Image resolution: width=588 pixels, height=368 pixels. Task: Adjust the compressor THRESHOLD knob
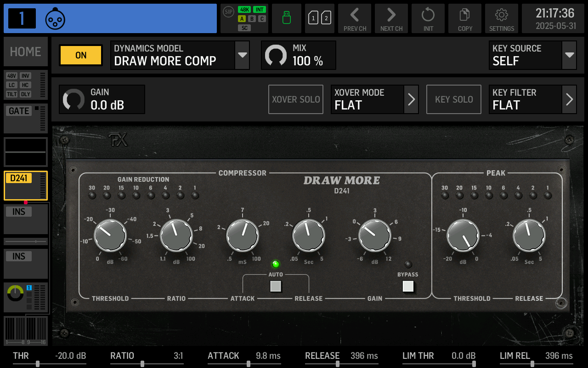pyautogui.click(x=110, y=235)
